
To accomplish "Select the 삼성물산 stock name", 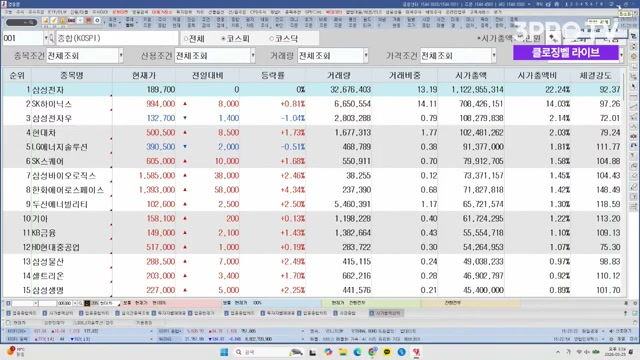I will pyautogui.click(x=48, y=262).
